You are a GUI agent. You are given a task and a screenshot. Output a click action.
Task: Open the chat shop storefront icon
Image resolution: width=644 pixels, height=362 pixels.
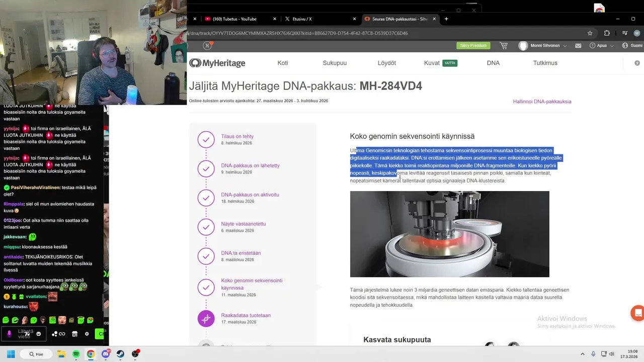point(75,334)
